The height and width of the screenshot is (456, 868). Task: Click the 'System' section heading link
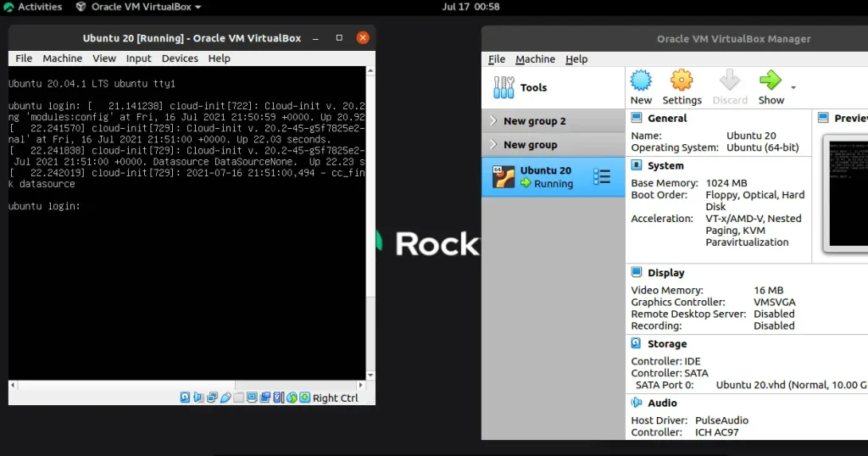665,165
